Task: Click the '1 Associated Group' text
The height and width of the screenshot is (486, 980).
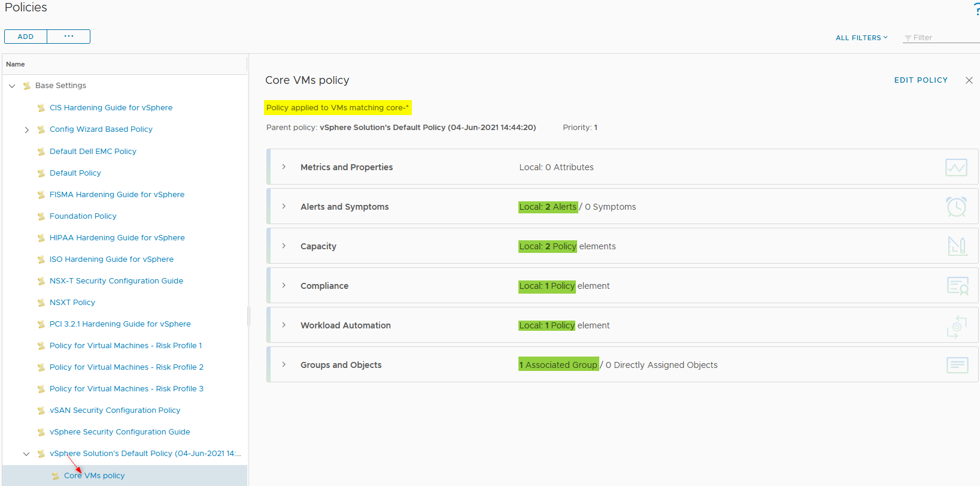Action: click(x=559, y=364)
